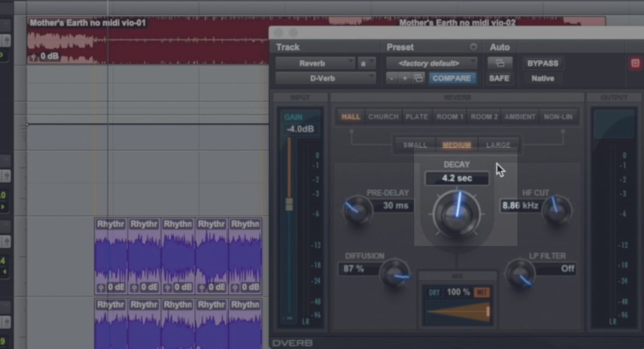Screen dimensions: 644x349
Task: Click the automation enable icon under Auto
Action: coord(499,63)
